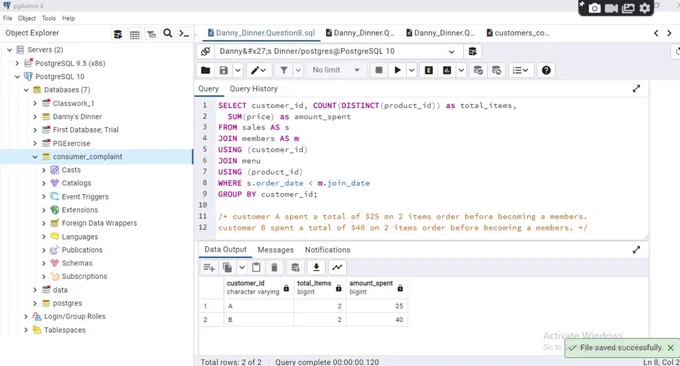Collapse the Servers (2) tree node
680x366 pixels.
(9, 50)
